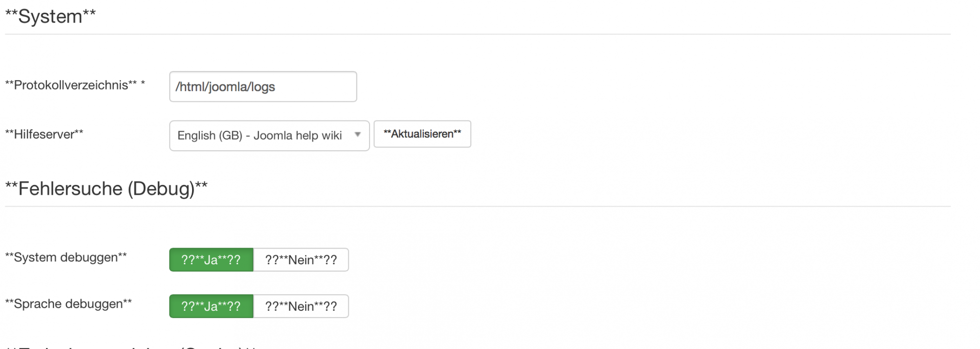Open the Hilfeserver help wiki dropdown

269,136
